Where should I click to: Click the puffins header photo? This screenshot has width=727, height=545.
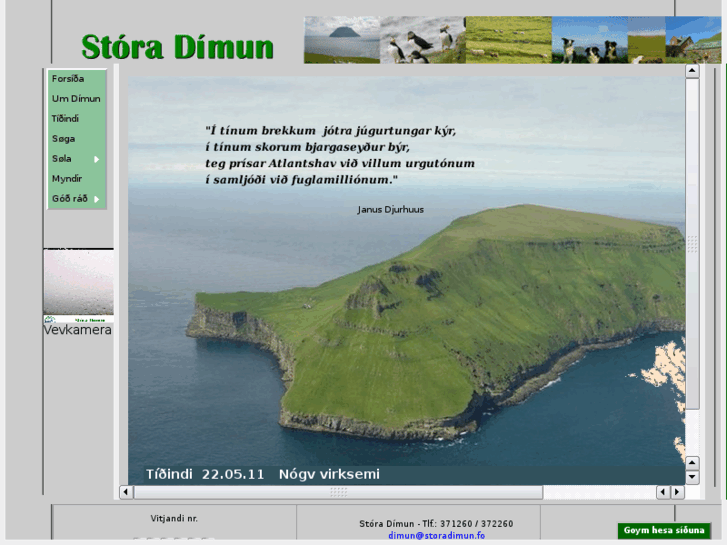[x=422, y=40]
